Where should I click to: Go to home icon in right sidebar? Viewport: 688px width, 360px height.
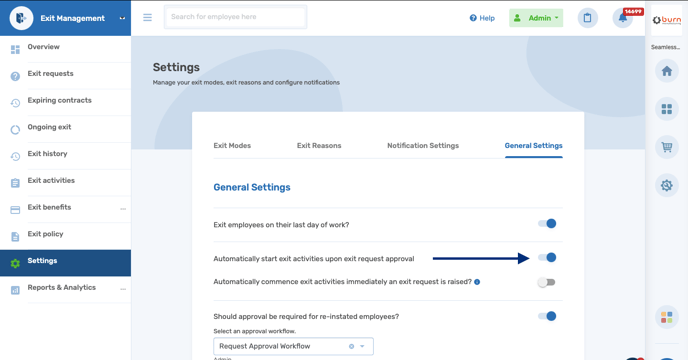pos(667,71)
